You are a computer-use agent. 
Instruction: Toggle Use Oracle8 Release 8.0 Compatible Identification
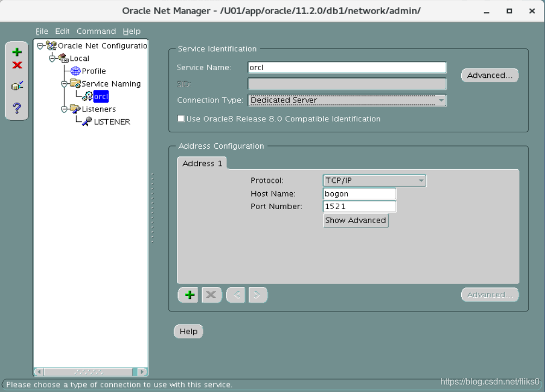coord(181,119)
